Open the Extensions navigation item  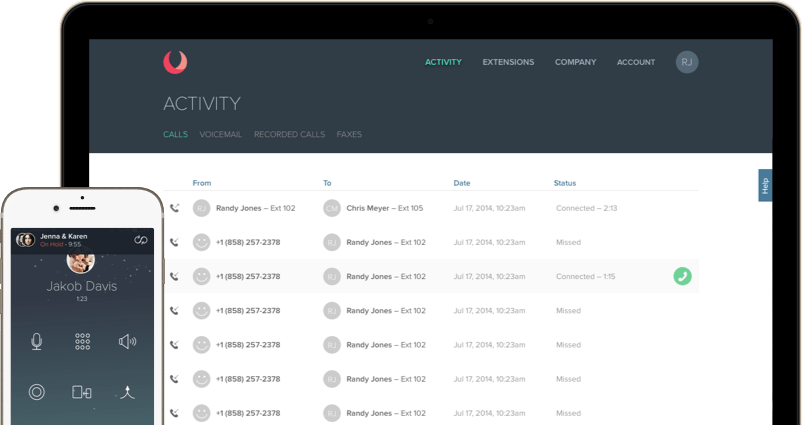[x=508, y=62]
